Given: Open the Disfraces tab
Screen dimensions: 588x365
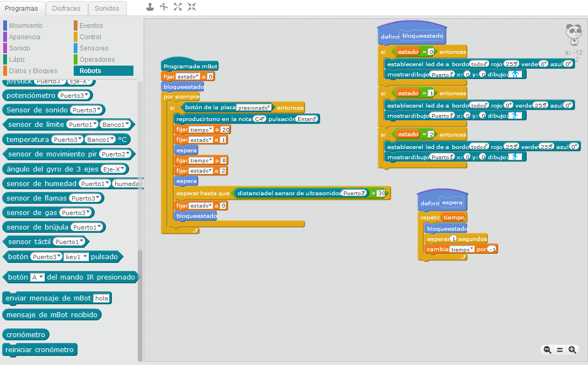Looking at the screenshot, I should (66, 8).
